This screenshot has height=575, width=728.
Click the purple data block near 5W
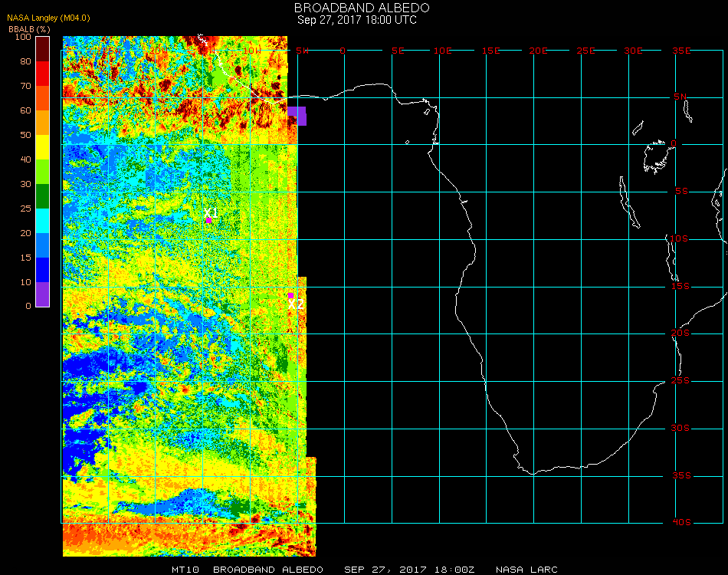pyautogui.click(x=297, y=116)
